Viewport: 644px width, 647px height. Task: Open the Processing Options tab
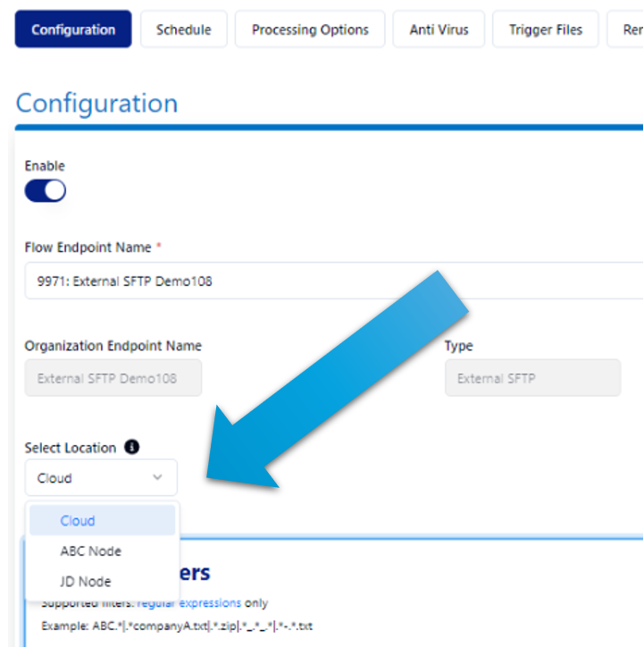tap(310, 29)
